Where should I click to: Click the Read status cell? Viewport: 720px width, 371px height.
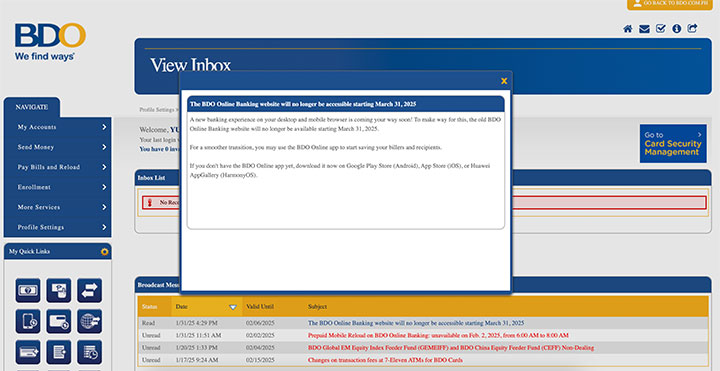pos(148,323)
